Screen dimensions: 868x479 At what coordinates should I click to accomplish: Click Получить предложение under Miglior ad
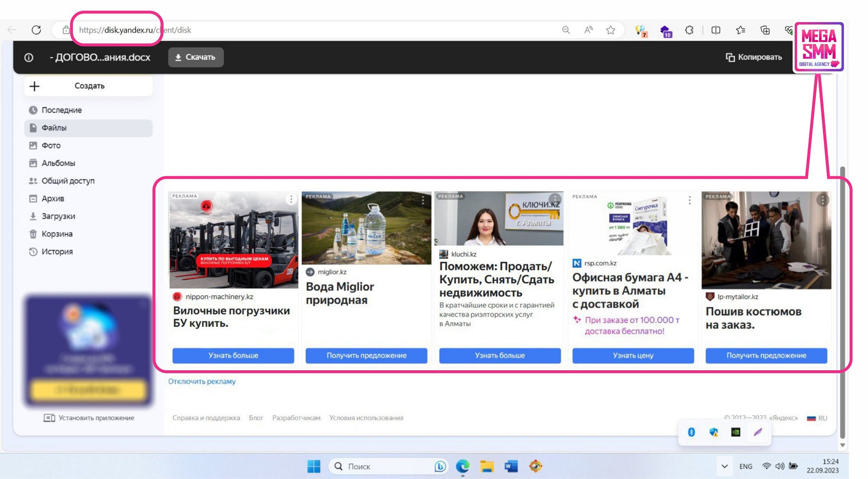point(366,355)
